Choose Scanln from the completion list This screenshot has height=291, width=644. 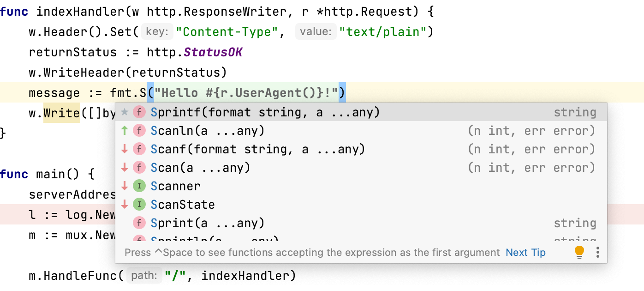pyautogui.click(x=208, y=131)
